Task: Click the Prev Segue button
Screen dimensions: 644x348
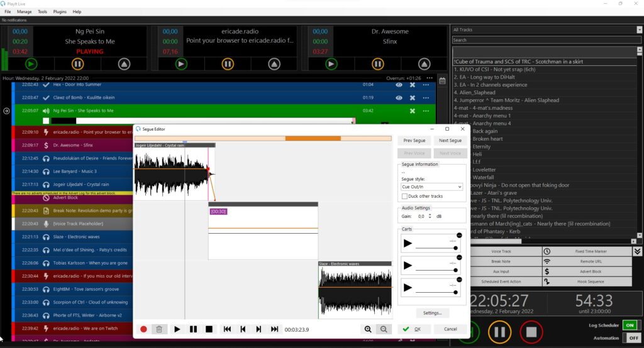Action: pyautogui.click(x=414, y=140)
